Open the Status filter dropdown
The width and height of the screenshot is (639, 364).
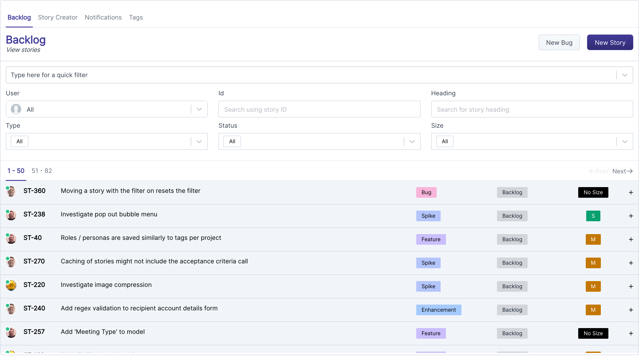click(x=412, y=141)
